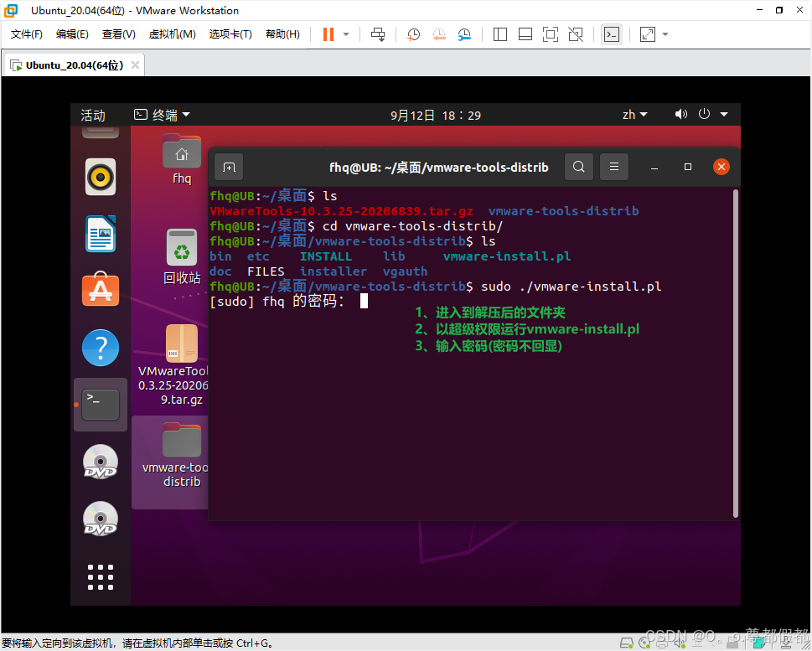The height and width of the screenshot is (651, 812).
Task: Open the 虚拟机(M) menu
Action: tap(172, 34)
